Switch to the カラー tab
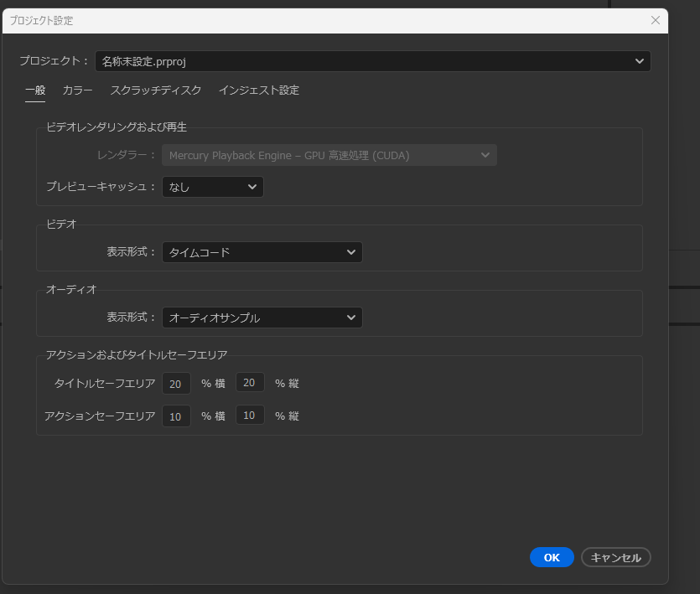 pos(78,90)
